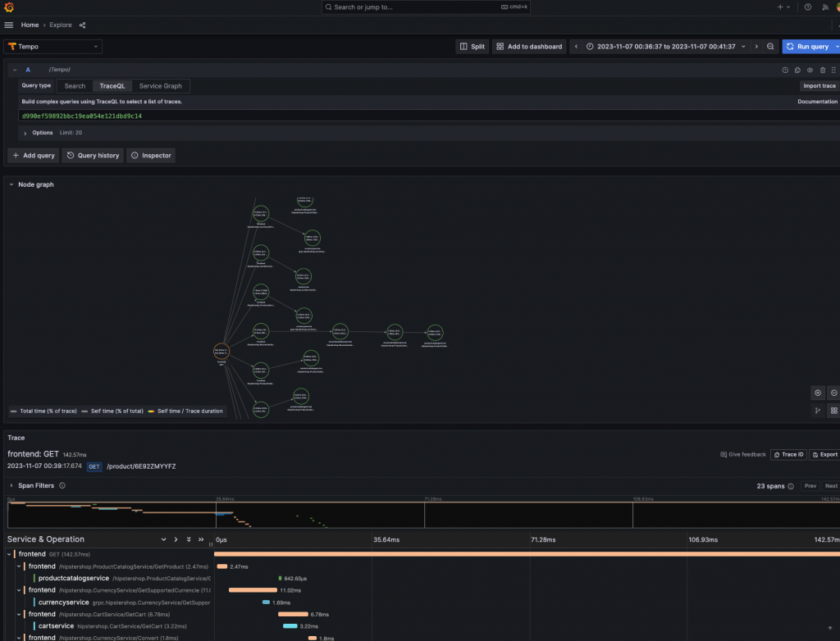Click Add to dashboard button
The height and width of the screenshot is (641, 840).
point(529,47)
